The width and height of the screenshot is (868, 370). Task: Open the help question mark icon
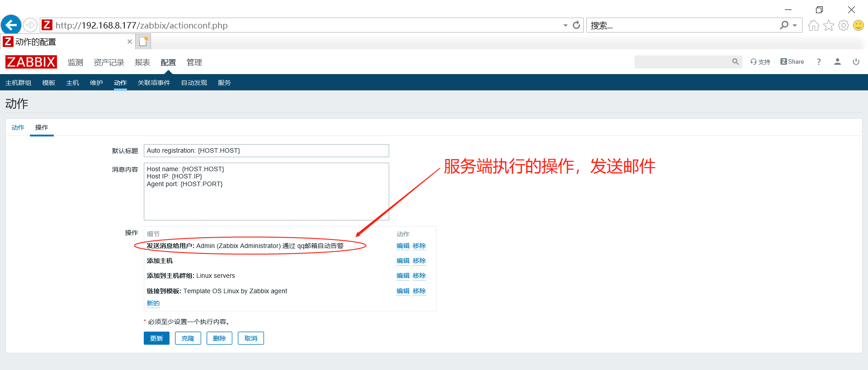pos(819,62)
